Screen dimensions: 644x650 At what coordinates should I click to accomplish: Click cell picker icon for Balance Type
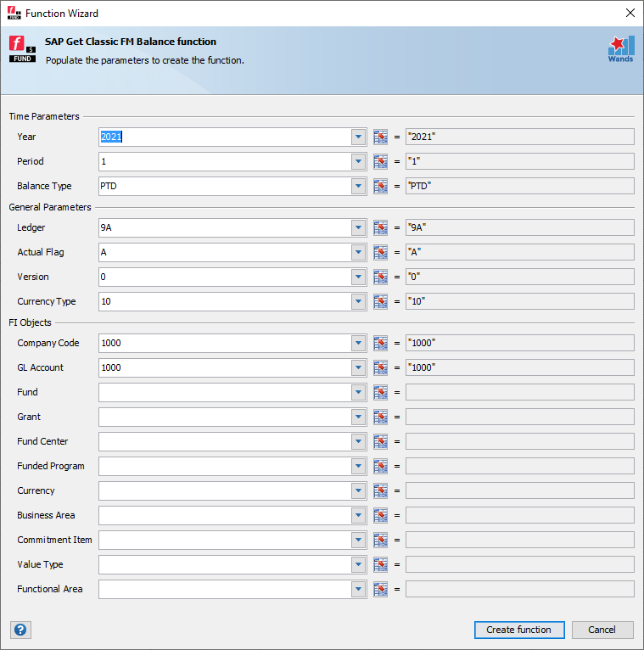coord(380,186)
